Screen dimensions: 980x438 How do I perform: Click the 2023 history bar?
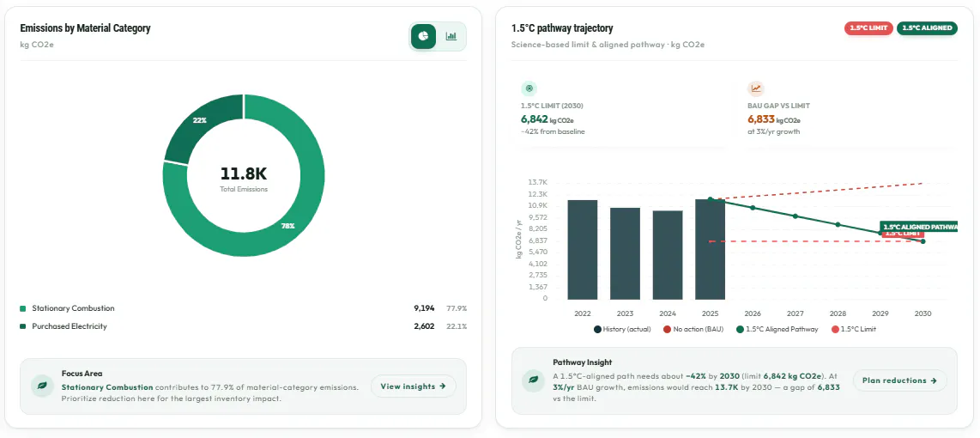click(625, 253)
